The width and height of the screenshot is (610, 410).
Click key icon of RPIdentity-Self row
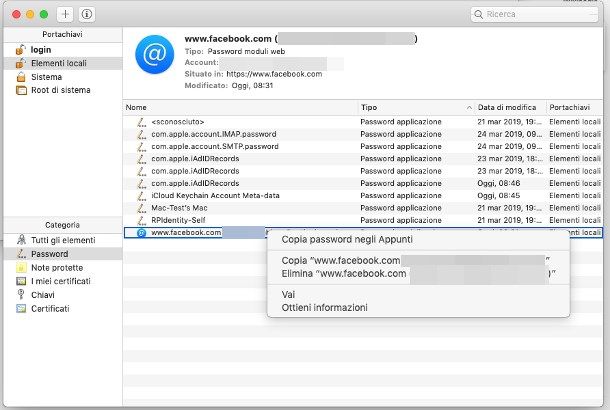[x=142, y=220]
